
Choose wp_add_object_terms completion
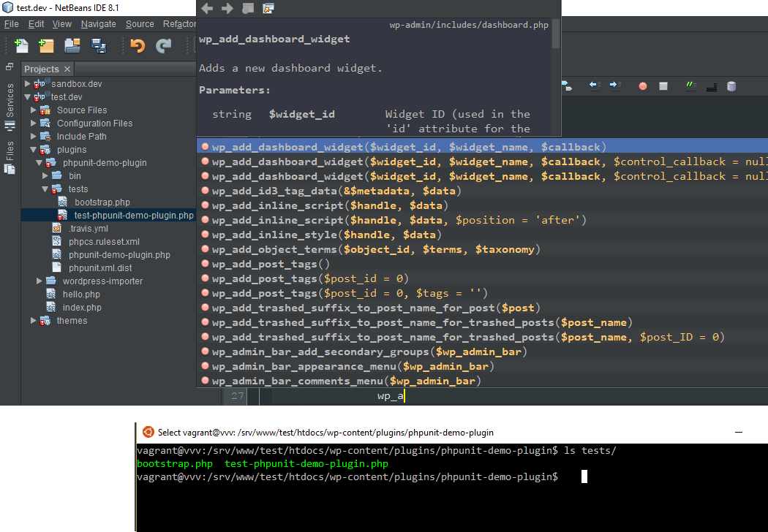[482, 250]
